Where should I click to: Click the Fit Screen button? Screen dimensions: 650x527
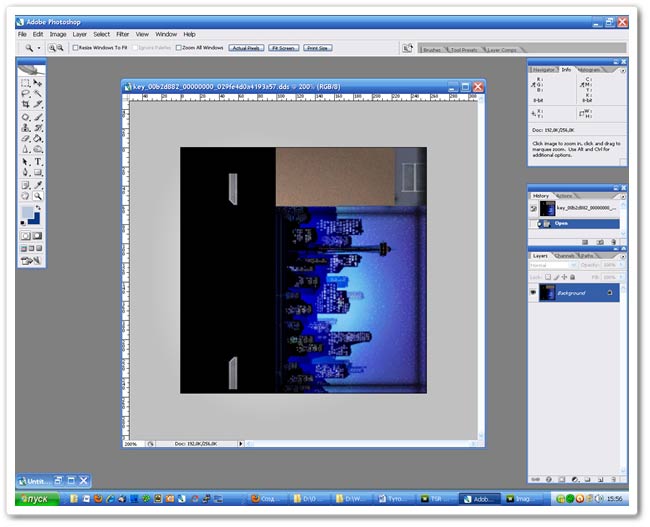(x=283, y=47)
